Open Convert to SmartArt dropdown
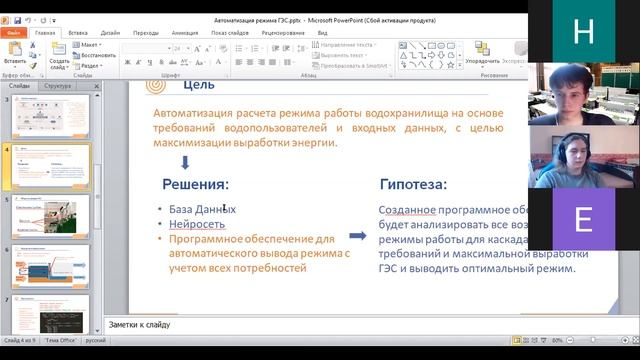The height and width of the screenshot is (360, 640). (352, 65)
